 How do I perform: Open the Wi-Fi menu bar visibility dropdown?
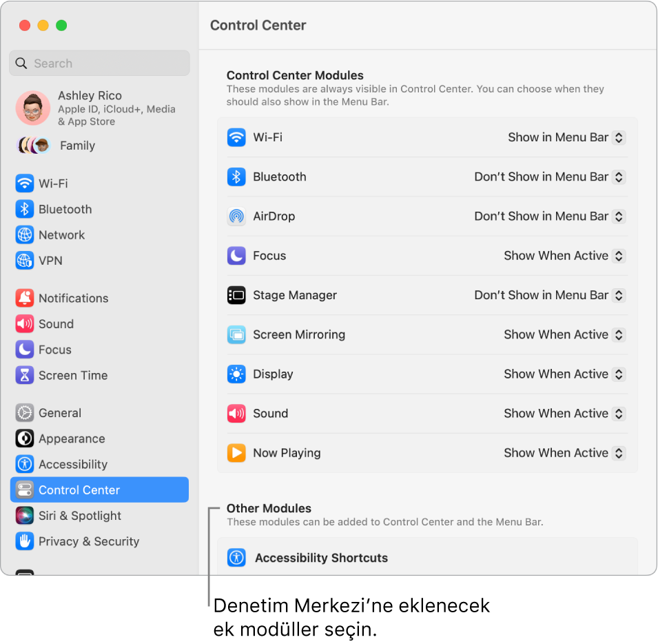click(566, 137)
